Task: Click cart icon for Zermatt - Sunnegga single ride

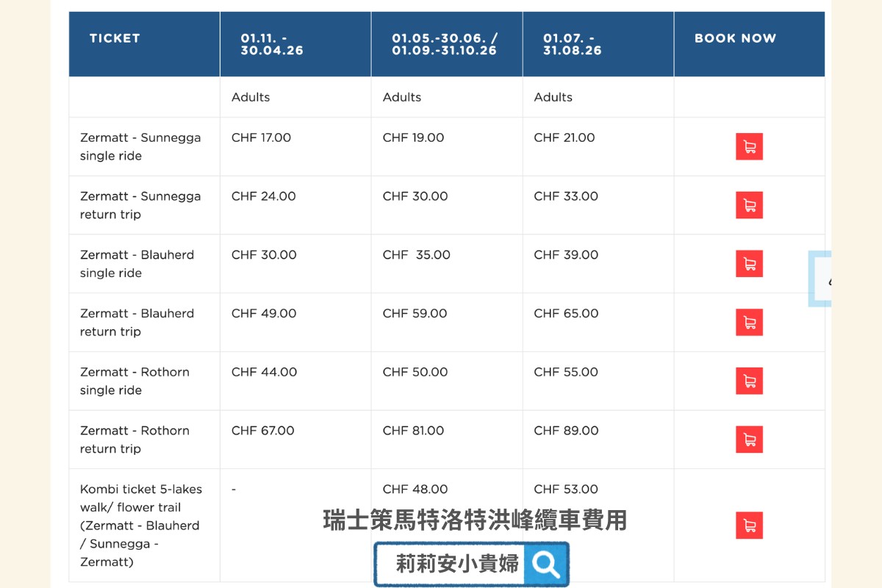Action: click(749, 146)
